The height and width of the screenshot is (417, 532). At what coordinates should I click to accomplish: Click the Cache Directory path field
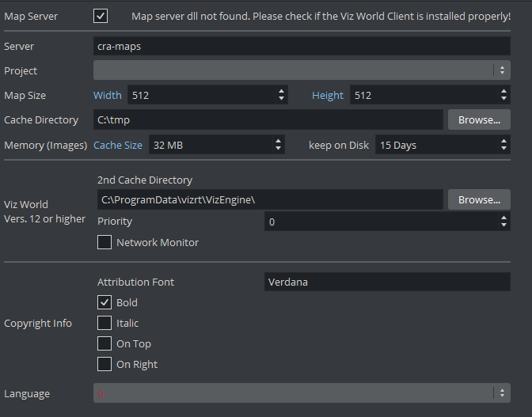(268, 119)
